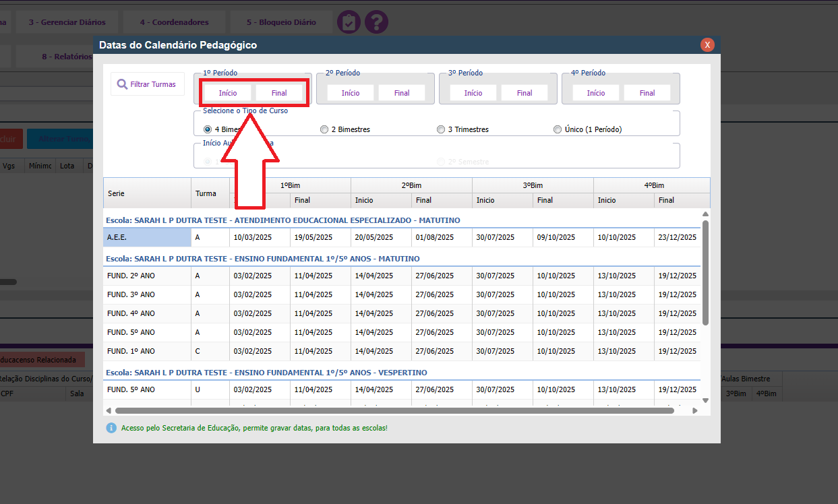
Task: Open the help question mark icon
Action: (376, 22)
